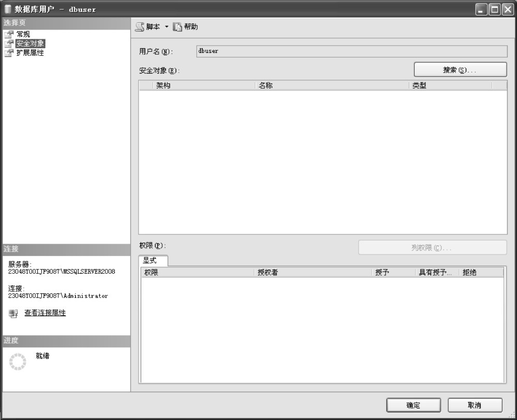Click the 就绪 progress spinner icon

18,362
